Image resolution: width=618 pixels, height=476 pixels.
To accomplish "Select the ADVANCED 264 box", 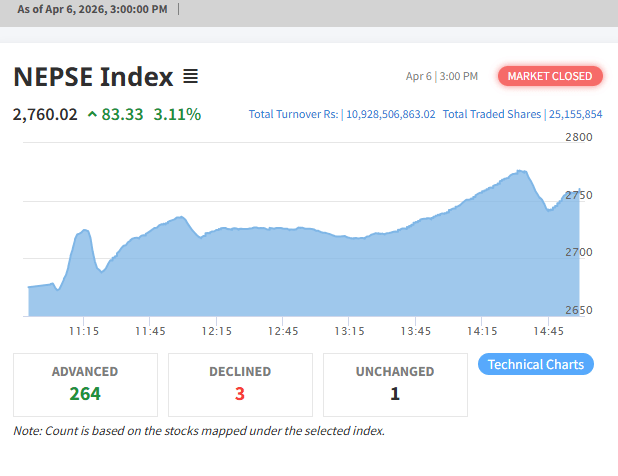I will tap(86, 385).
